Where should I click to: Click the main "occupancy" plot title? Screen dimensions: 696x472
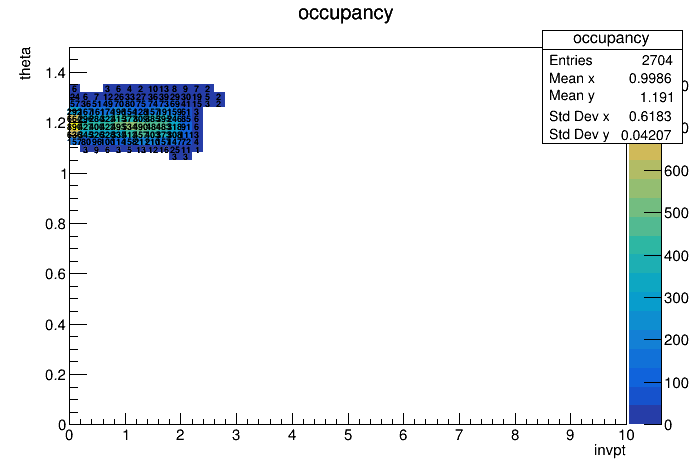point(345,13)
